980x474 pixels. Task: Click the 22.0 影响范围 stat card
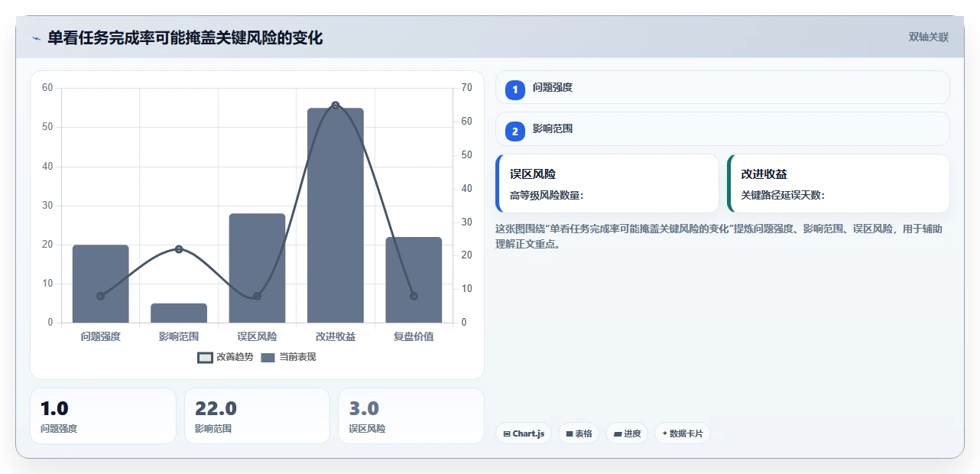(257, 416)
